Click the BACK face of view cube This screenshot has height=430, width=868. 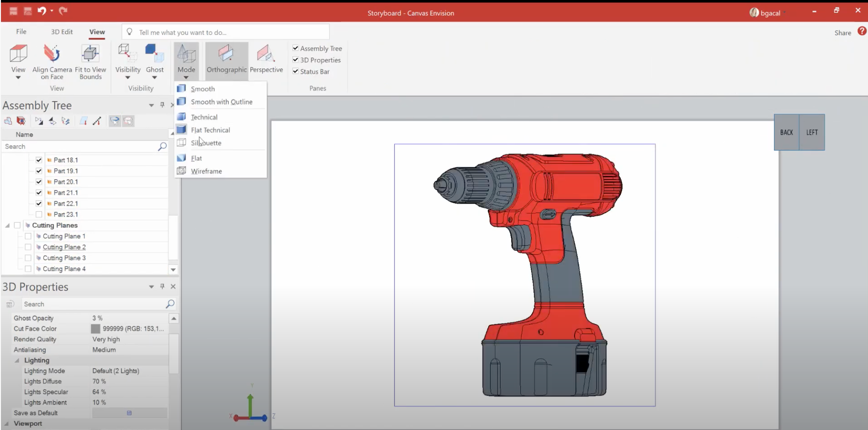tap(786, 132)
